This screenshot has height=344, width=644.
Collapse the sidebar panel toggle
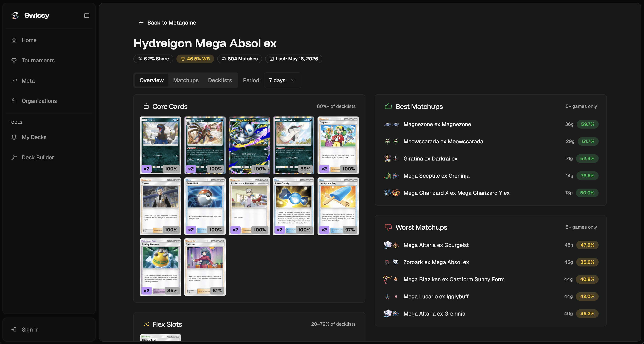pyautogui.click(x=87, y=16)
